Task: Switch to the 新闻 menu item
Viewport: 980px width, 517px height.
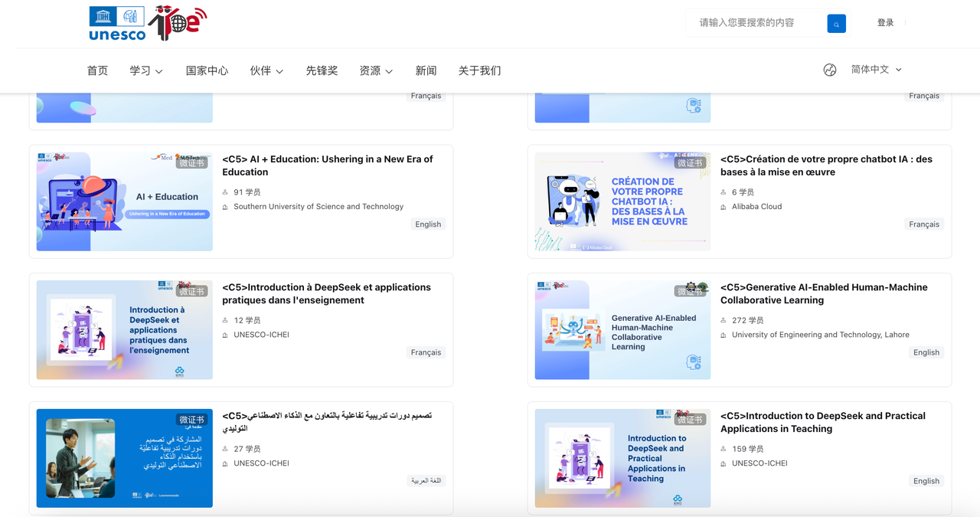Action: tap(426, 70)
